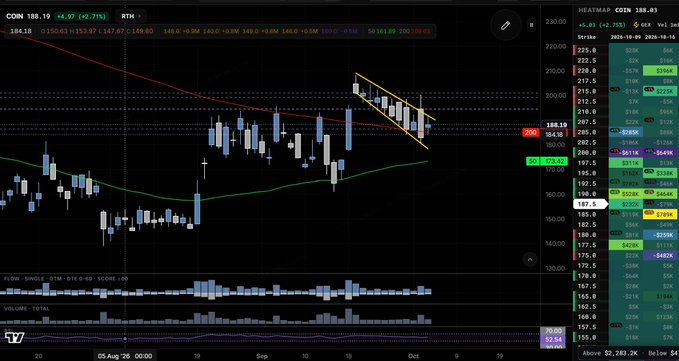Click the Oct label on the time axis
The width and height of the screenshot is (679, 361).
pos(413,356)
